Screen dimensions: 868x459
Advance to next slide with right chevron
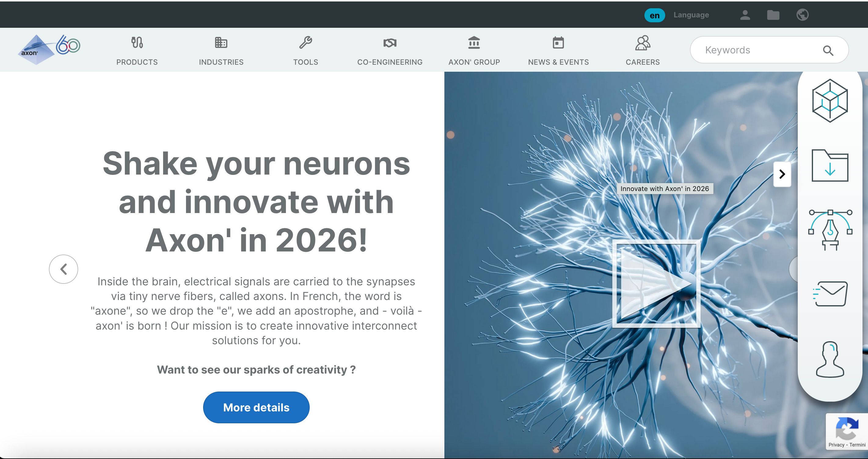click(x=782, y=174)
